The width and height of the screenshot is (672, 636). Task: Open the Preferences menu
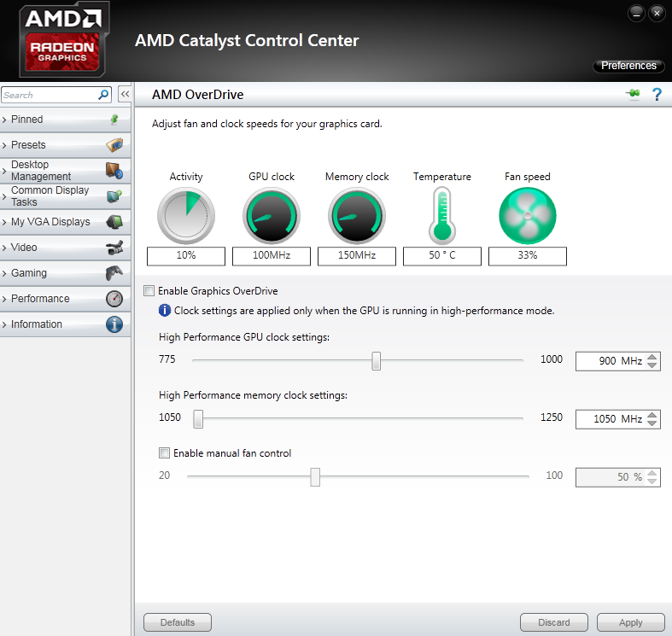(628, 66)
